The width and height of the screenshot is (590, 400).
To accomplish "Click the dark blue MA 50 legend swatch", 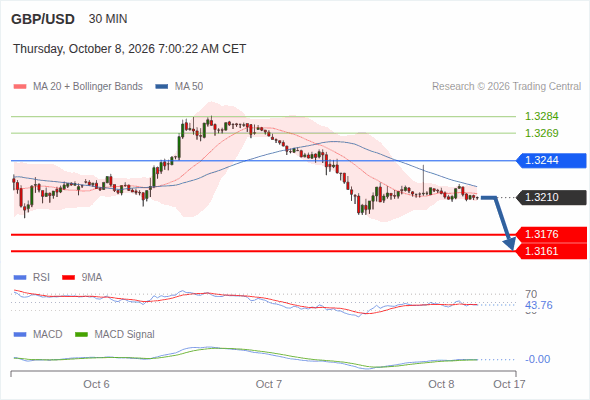I will tap(162, 87).
